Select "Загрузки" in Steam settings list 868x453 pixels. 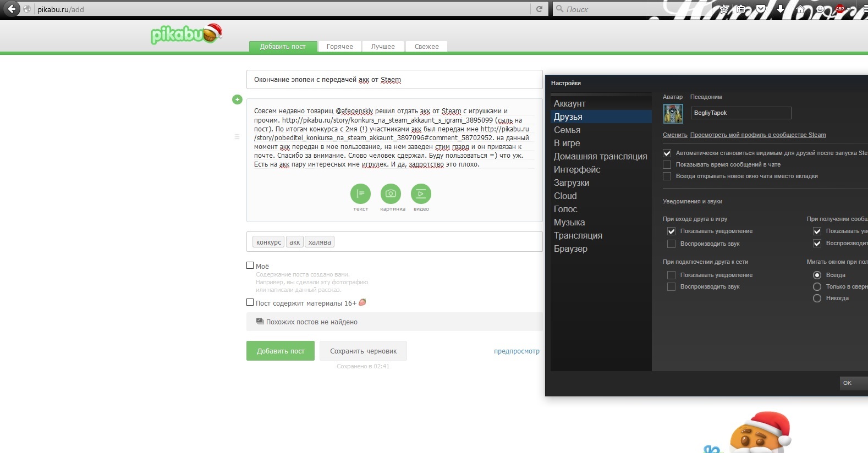click(572, 183)
